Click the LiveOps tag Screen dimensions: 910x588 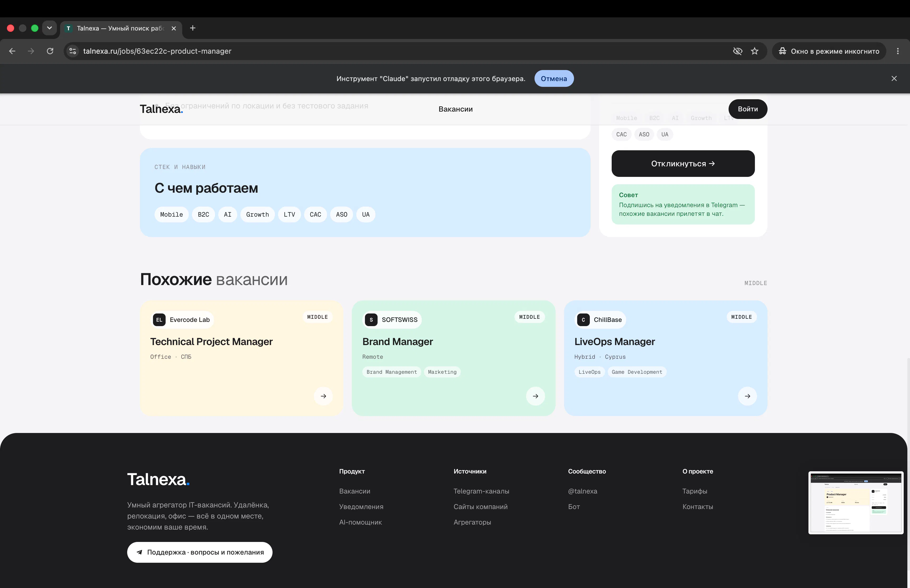[x=590, y=372]
